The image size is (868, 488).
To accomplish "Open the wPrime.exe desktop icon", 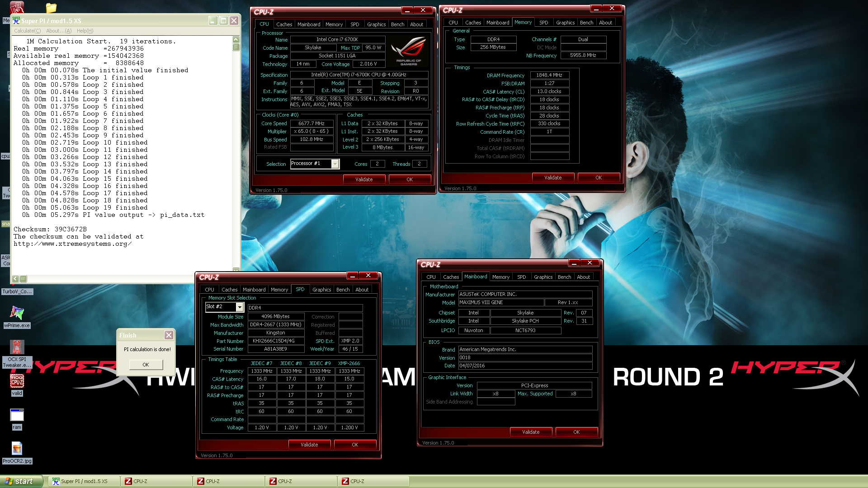I will [17, 316].
